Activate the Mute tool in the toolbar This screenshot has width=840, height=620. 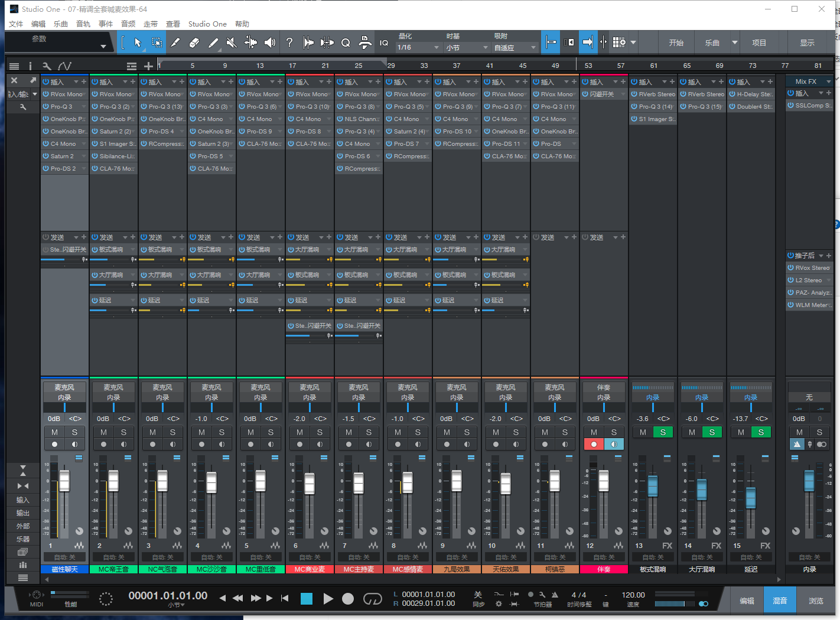pos(230,42)
